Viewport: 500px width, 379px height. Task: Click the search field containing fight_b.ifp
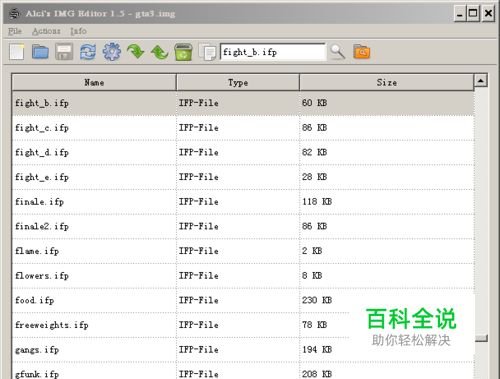tap(273, 52)
